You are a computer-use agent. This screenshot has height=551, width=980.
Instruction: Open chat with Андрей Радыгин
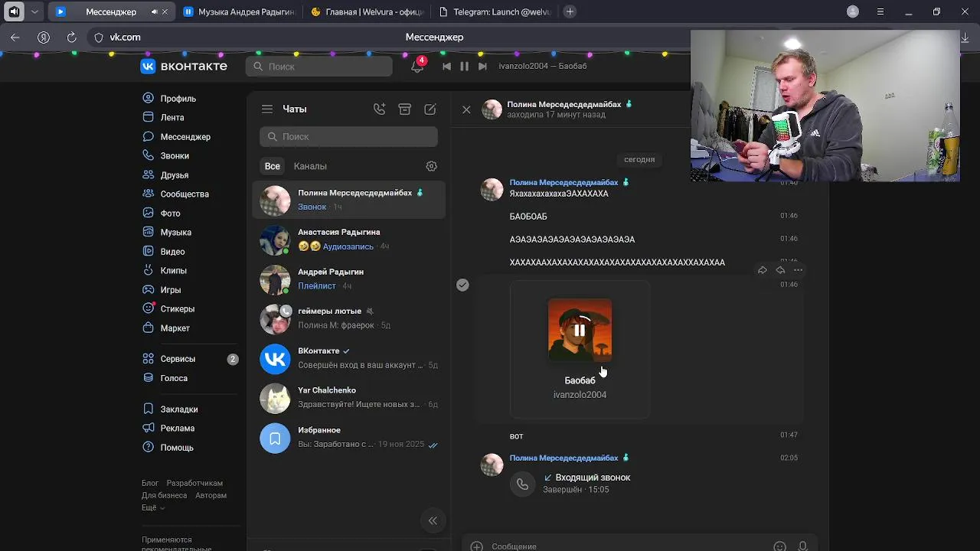click(x=348, y=279)
